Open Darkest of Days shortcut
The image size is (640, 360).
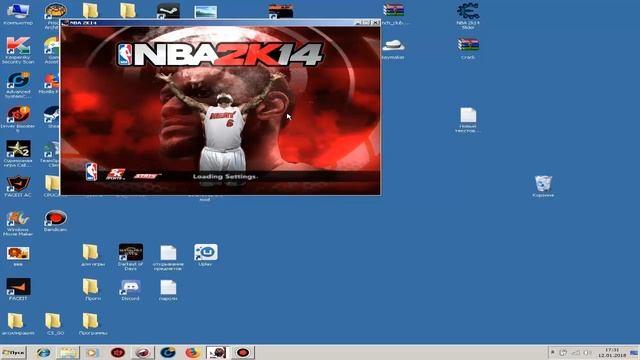[130, 257]
